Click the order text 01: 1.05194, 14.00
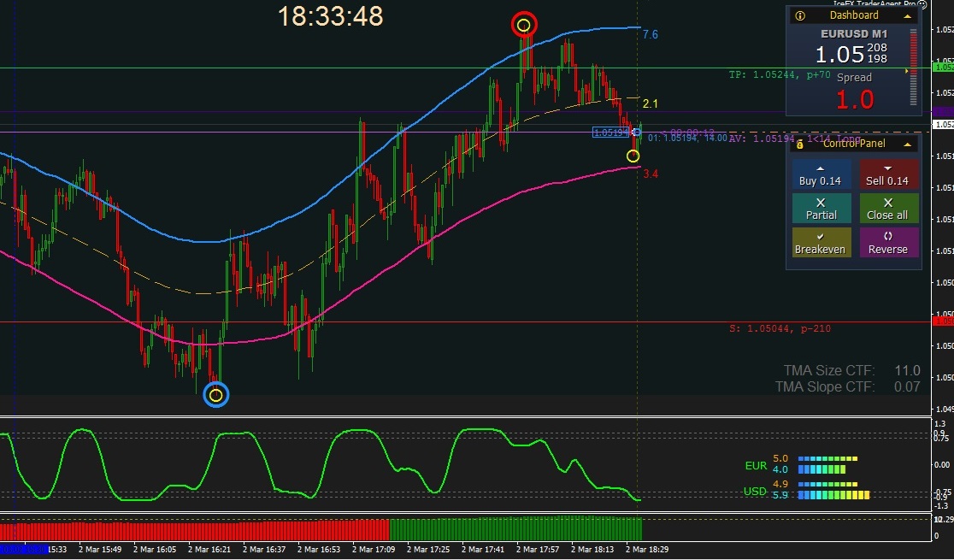Viewport: 954px width, 560px height. tap(687, 139)
